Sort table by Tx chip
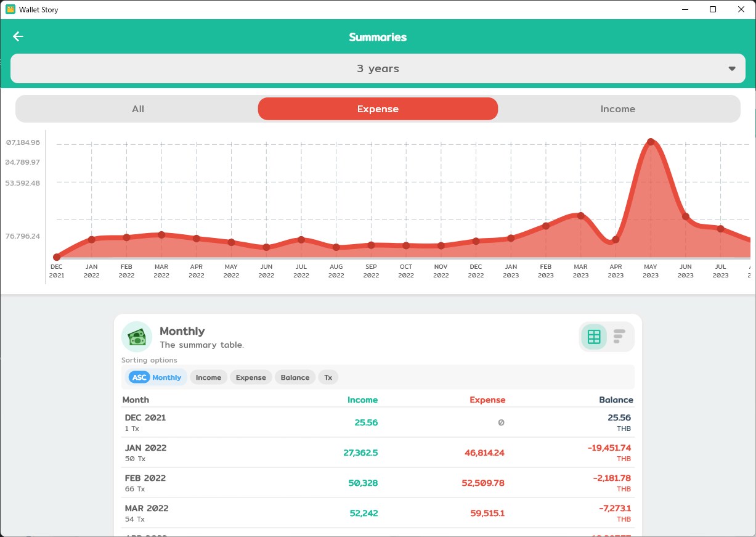This screenshot has height=537, width=756. point(328,377)
